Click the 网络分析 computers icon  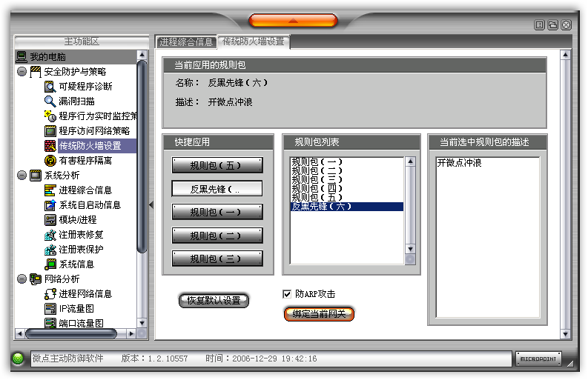36,279
